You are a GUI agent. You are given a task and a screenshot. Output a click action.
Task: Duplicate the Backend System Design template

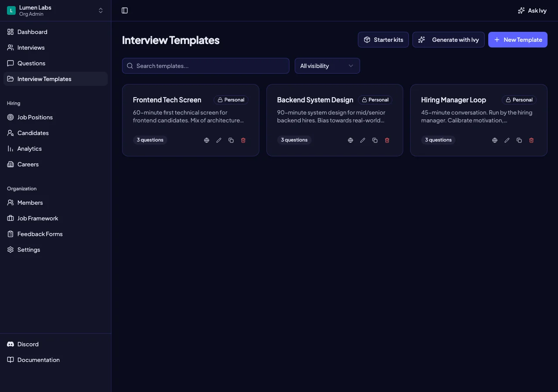[x=375, y=140]
